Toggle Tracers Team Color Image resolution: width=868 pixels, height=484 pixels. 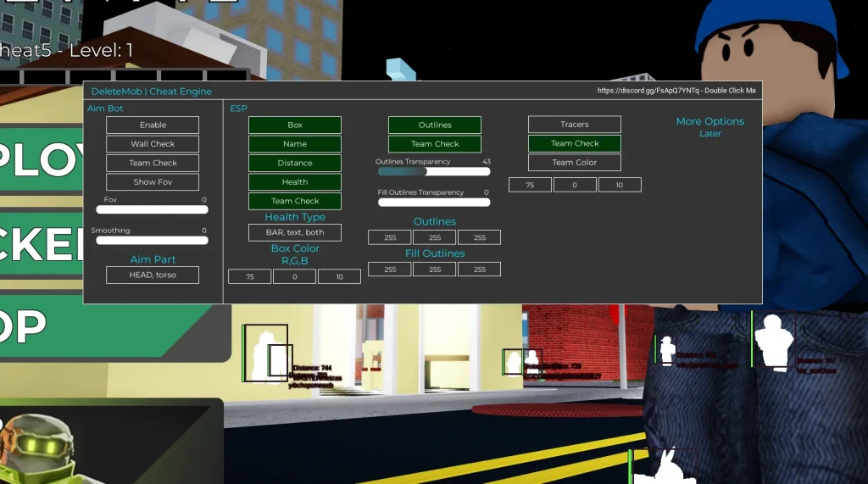point(574,162)
